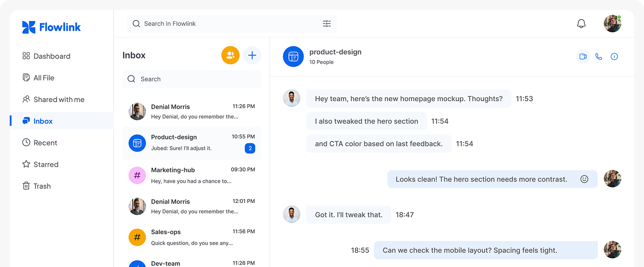Open the Sales-ops conversation
Screen dimensions: 644x267
192,237
